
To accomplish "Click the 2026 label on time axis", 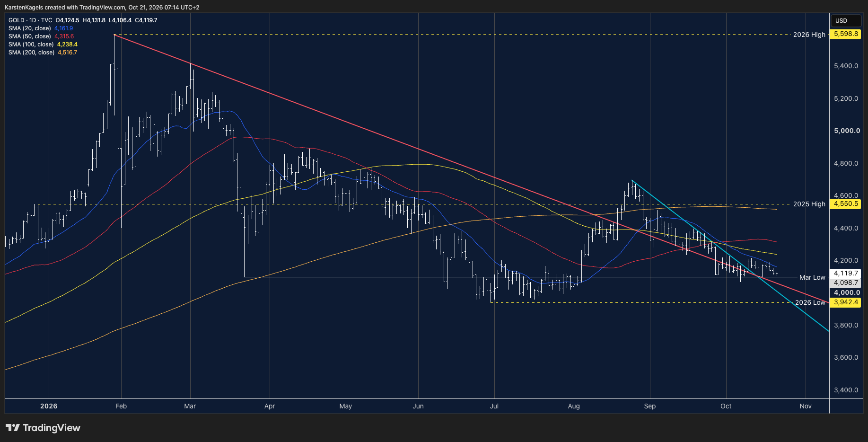I will 49,406.
